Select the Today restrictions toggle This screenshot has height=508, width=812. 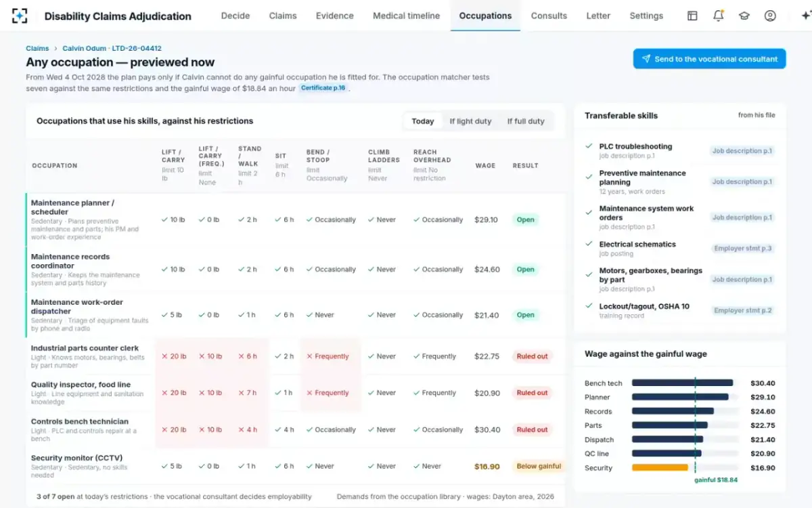point(423,121)
